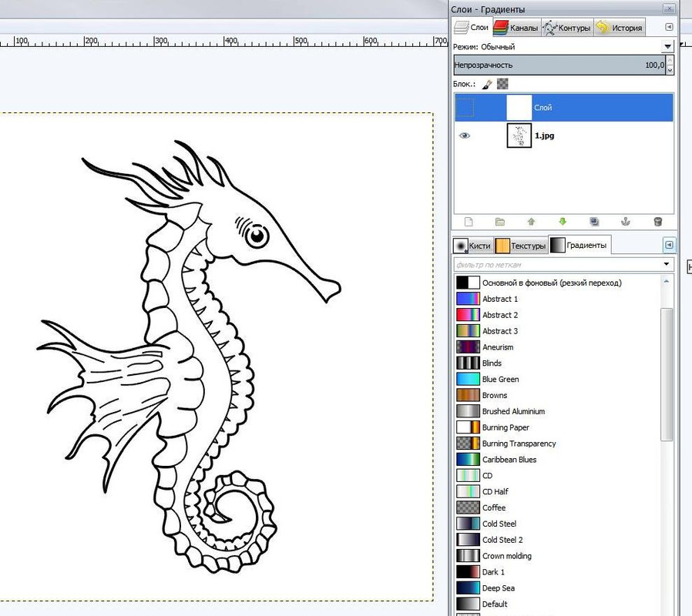
Task: Choose the Crown molding gradient
Action: (558, 556)
